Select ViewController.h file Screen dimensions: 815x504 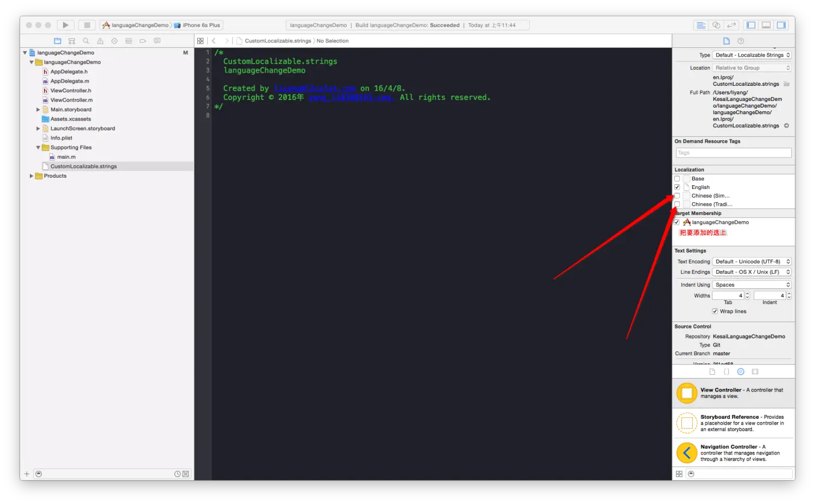point(71,91)
